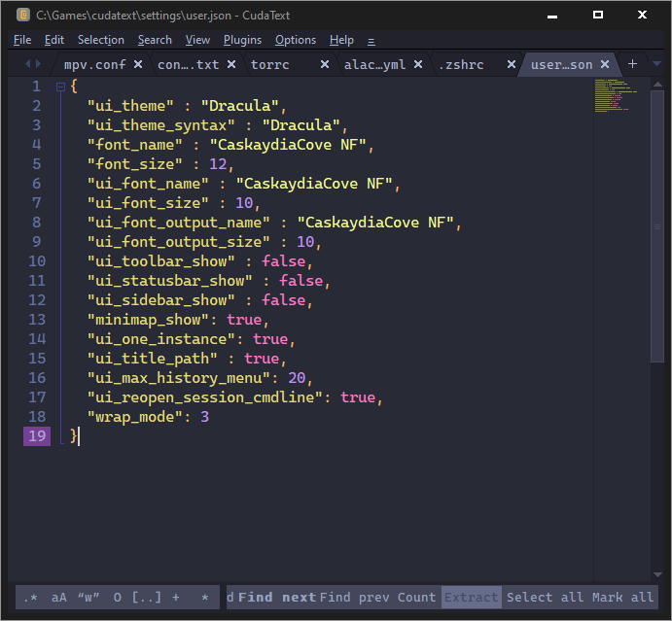Click "ui_sidebar_show" key text
The height and width of the screenshot is (621, 672).
[160, 300]
